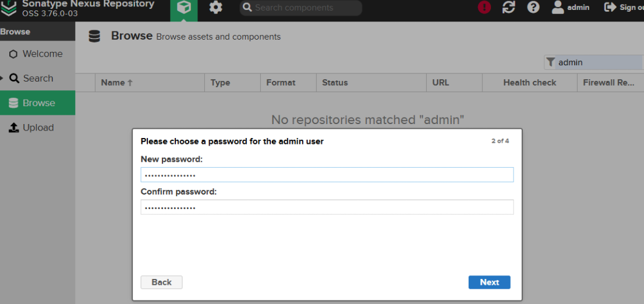Sort by the URL column header
644x304 pixels.
tap(454, 83)
